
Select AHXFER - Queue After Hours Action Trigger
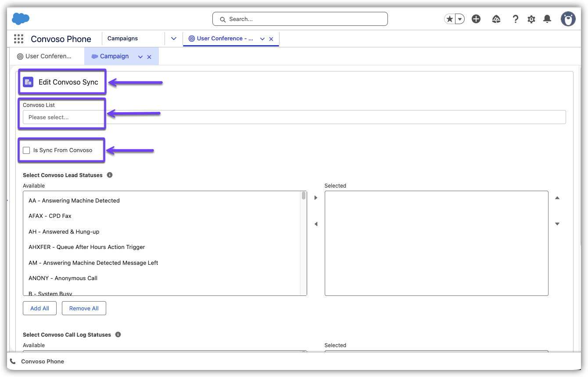(87, 247)
